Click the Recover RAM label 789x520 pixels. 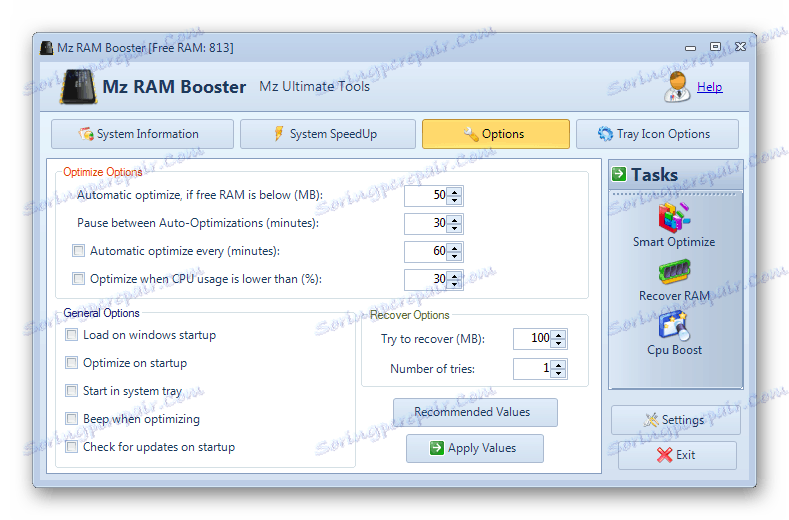point(674,296)
